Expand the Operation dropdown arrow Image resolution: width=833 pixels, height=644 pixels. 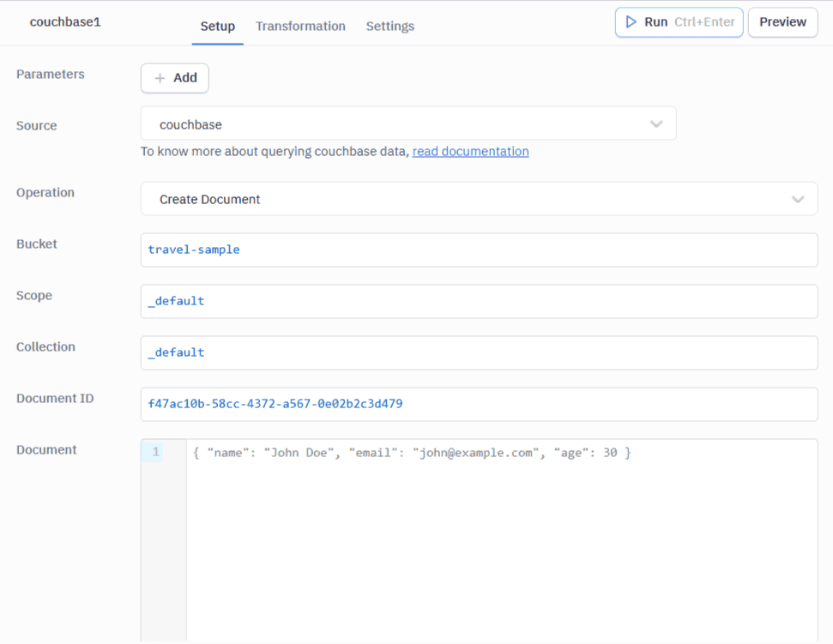tap(798, 199)
